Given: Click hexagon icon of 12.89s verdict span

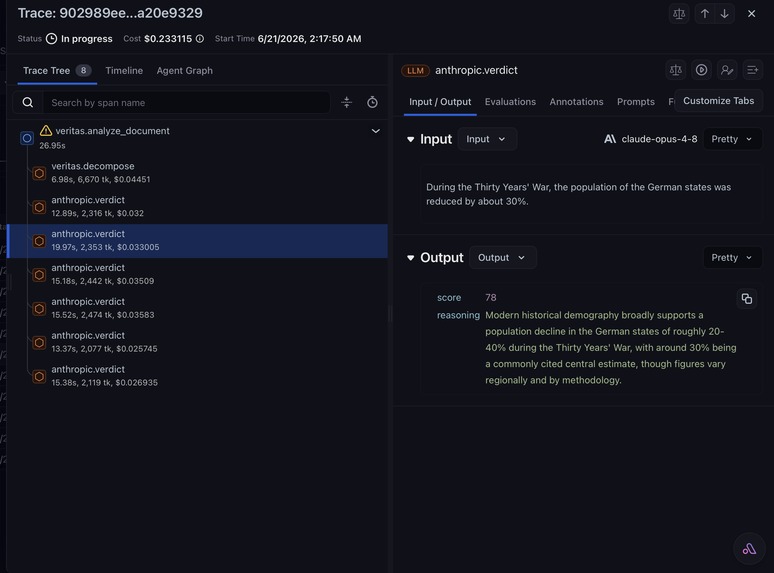Looking at the screenshot, I should pos(39,207).
